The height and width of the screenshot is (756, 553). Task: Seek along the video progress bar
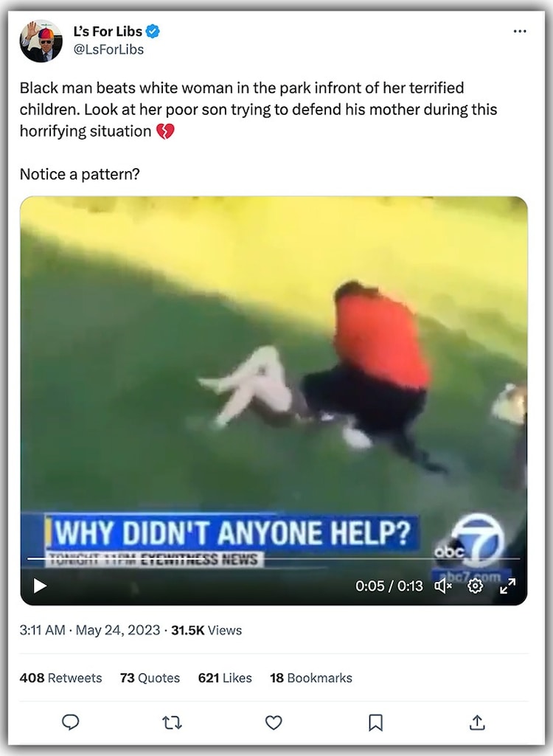click(274, 559)
